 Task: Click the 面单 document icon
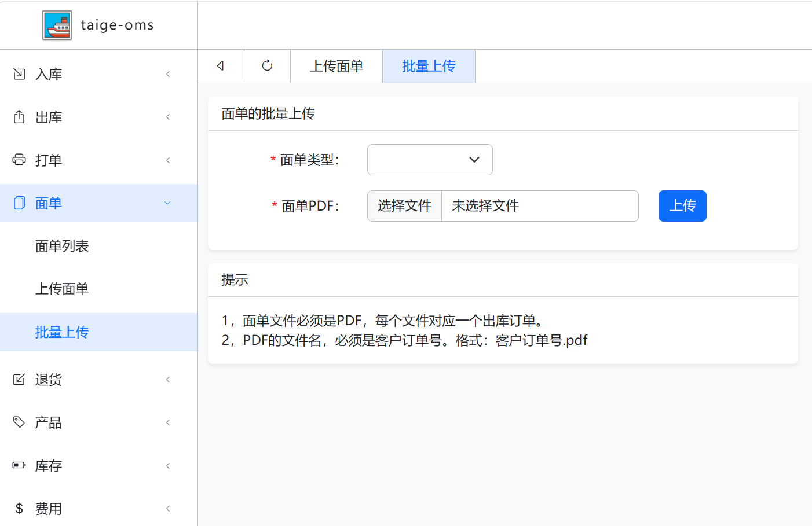pyautogui.click(x=19, y=203)
